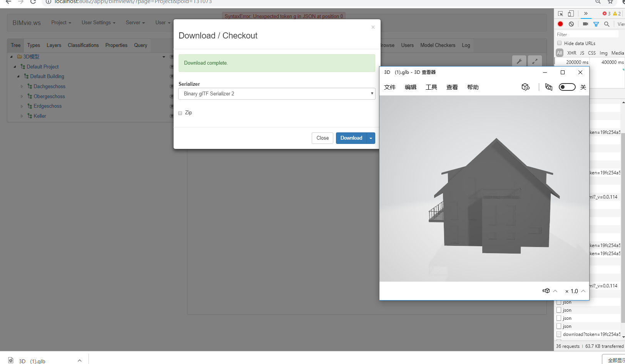The image size is (625, 364).
Task: Switch to the Layers tab
Action: tap(54, 45)
